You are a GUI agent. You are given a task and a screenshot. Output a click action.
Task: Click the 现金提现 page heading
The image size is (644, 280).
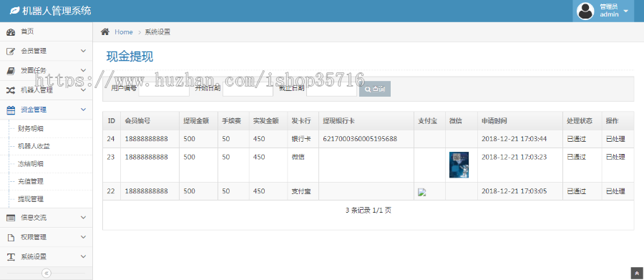point(130,57)
